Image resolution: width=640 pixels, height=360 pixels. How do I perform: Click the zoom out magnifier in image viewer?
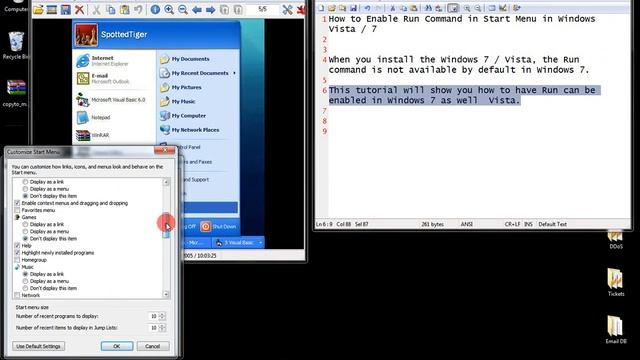point(183,9)
